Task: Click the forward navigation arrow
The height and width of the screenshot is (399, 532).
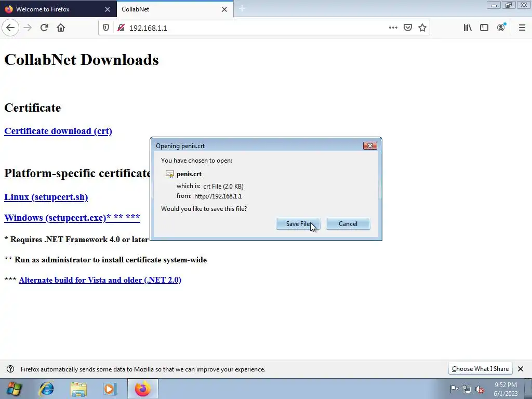Action: point(28,28)
